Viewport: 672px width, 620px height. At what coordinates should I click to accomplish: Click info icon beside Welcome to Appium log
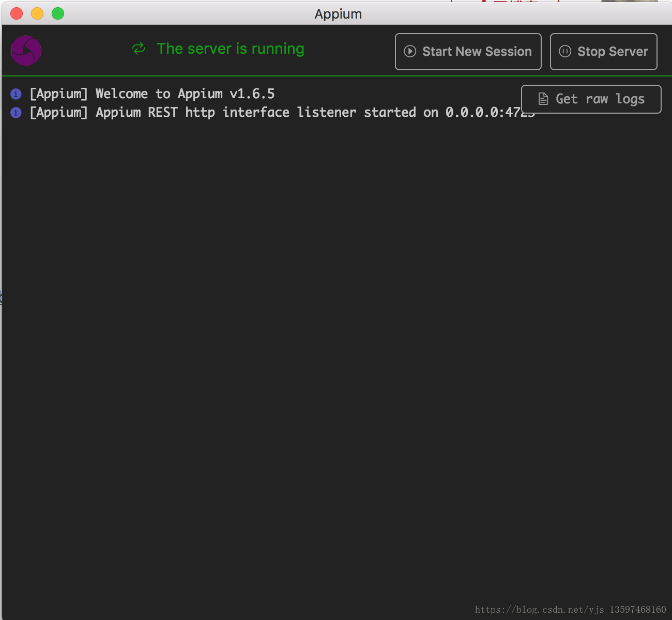(x=16, y=94)
